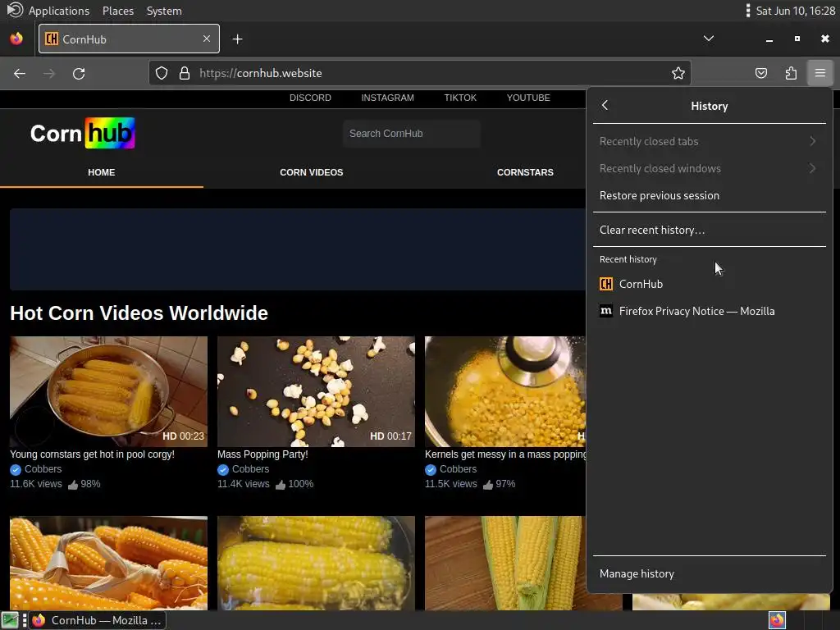Open the corn in pan thumbnail
The width and height of the screenshot is (840, 630).
[505, 391]
